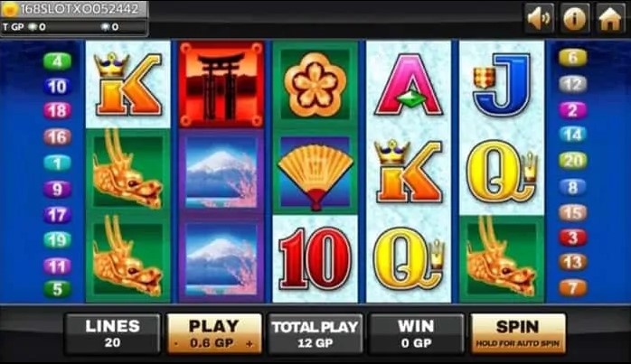
Task: Decrease play amount with minus sign
Action: tap(176, 344)
